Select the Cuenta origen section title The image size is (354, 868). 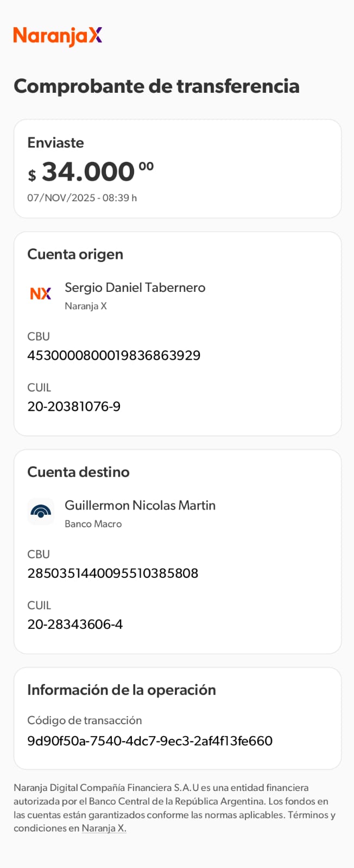[x=75, y=254]
